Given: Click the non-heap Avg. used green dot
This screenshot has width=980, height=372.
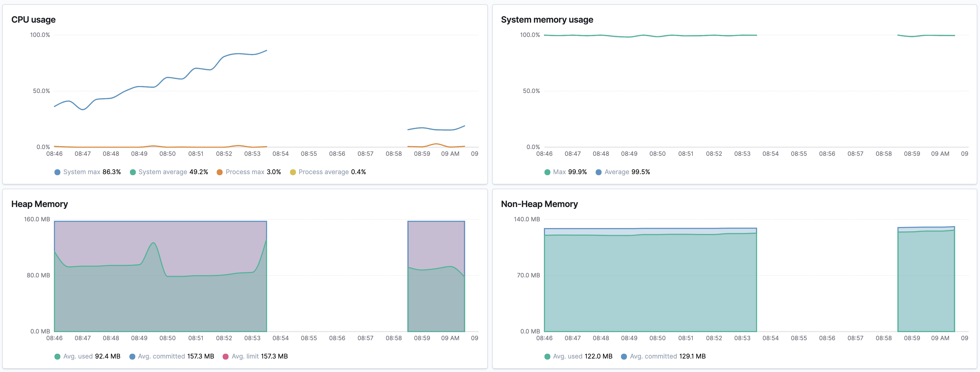Looking at the screenshot, I should click(x=547, y=357).
